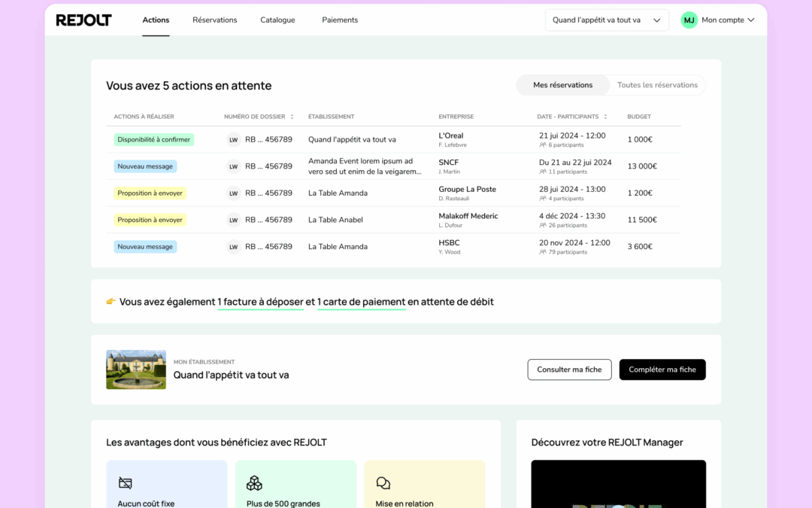Click the Entreprise column header
The image size is (812, 508).
click(456, 117)
